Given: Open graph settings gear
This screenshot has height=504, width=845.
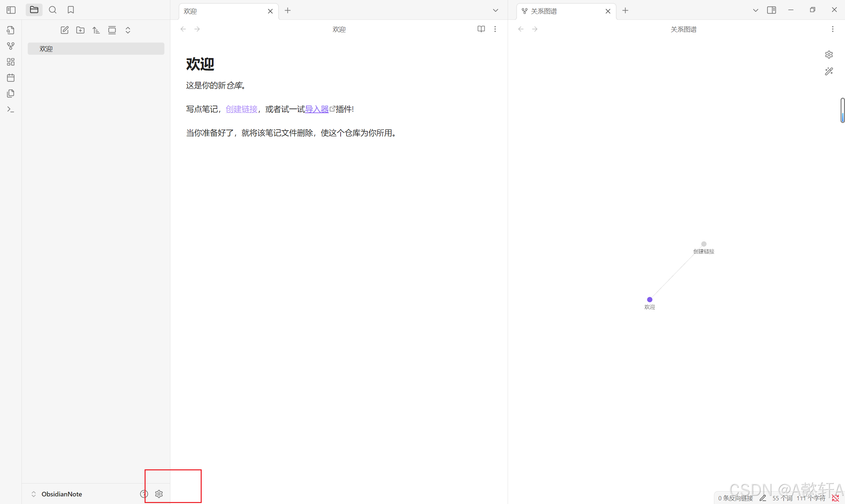Looking at the screenshot, I should pyautogui.click(x=829, y=55).
